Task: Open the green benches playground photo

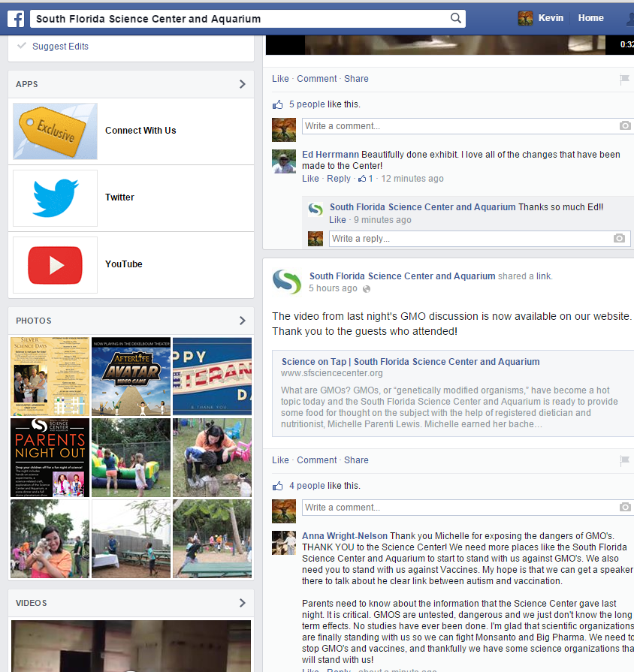Action: [x=212, y=538]
